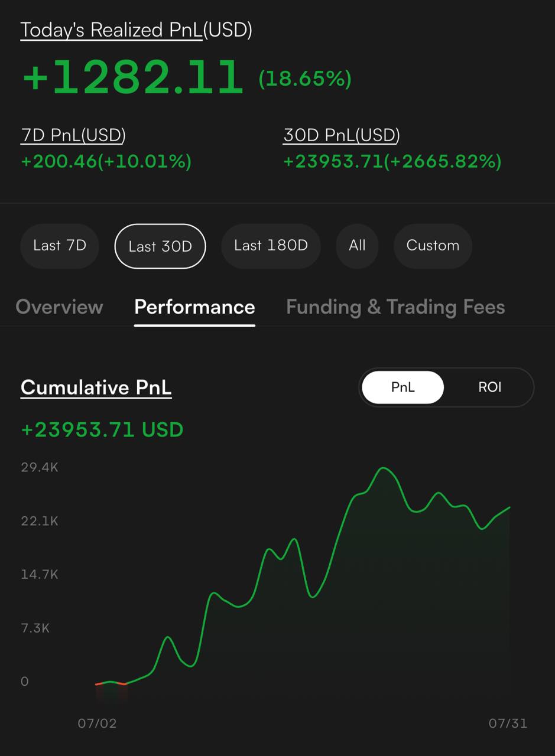The image size is (555, 756).
Task: Open the Custom date range option
Action: click(433, 246)
